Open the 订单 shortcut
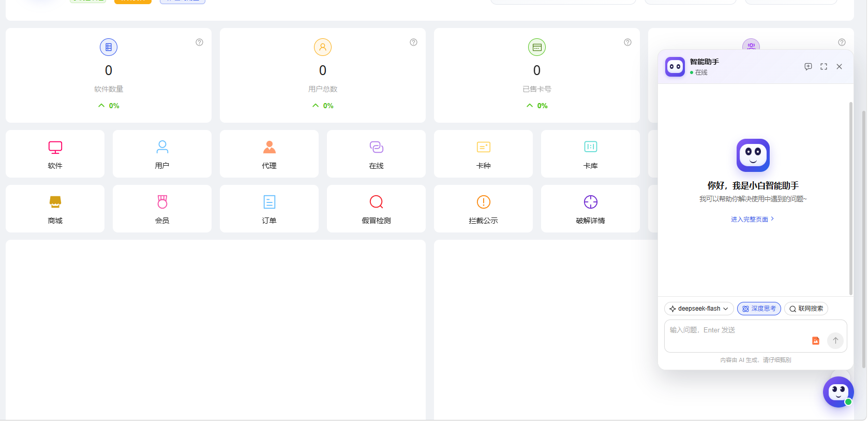 coord(269,209)
